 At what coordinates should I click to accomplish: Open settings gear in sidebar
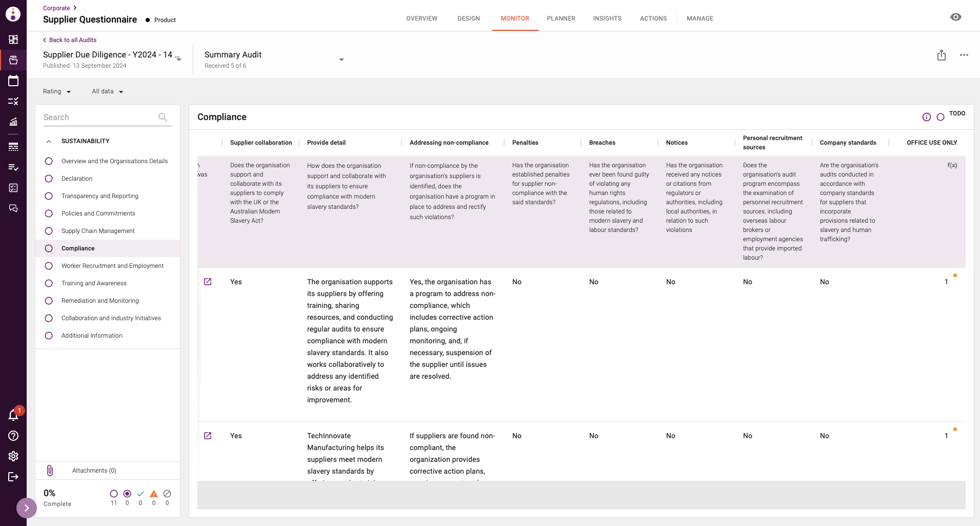(x=13, y=456)
